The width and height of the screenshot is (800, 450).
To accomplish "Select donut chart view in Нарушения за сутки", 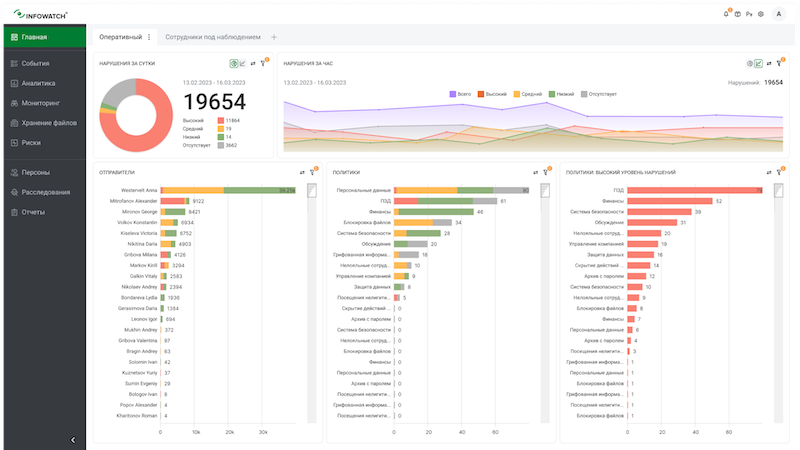I will pos(234,63).
